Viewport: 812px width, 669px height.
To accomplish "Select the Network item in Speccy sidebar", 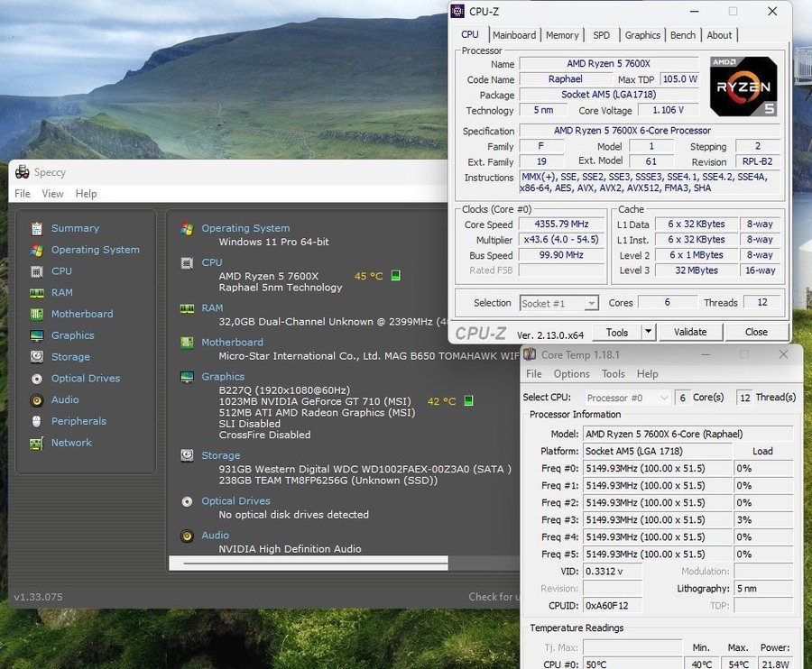I will coord(71,443).
